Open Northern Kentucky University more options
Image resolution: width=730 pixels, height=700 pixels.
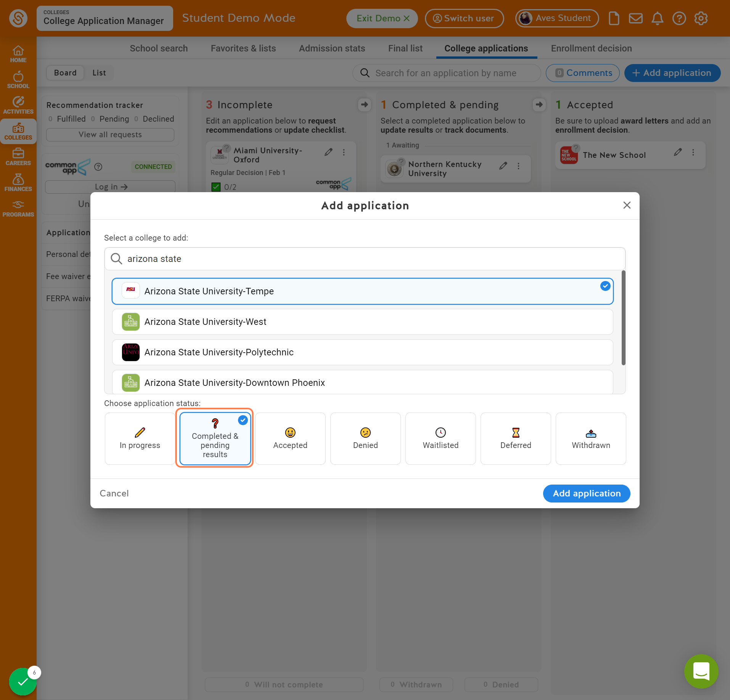518,166
